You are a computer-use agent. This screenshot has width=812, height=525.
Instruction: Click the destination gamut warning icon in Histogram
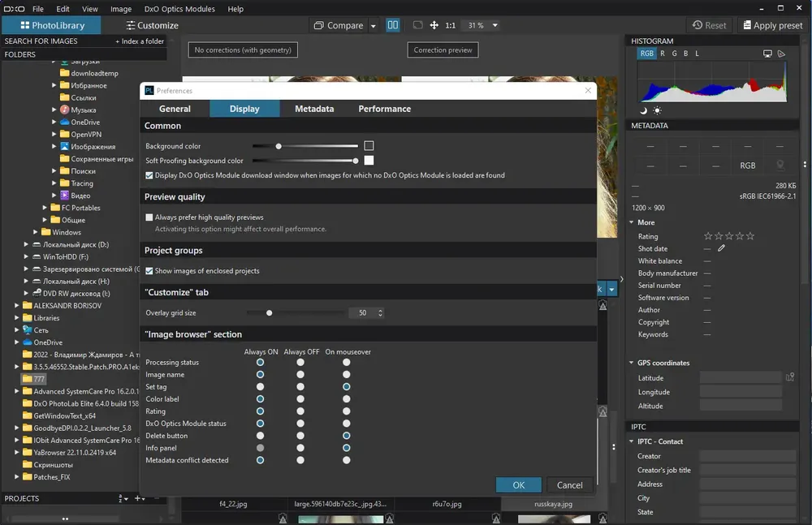click(781, 54)
